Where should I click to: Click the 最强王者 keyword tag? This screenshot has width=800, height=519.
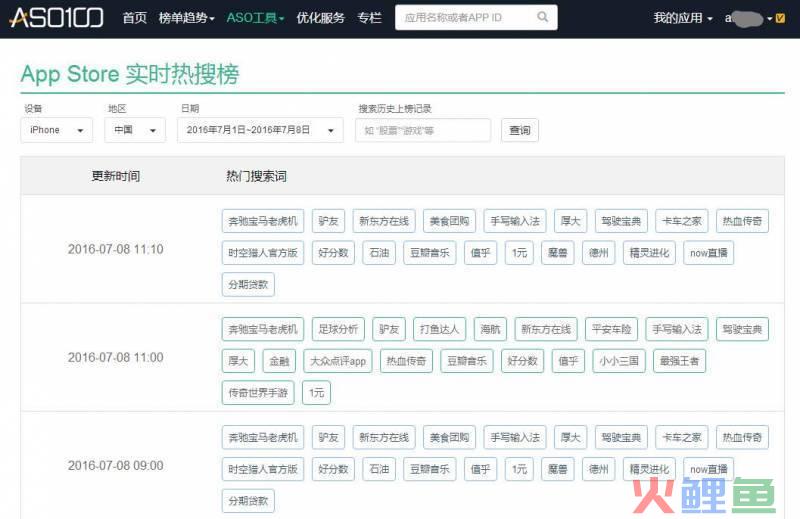tap(680, 361)
